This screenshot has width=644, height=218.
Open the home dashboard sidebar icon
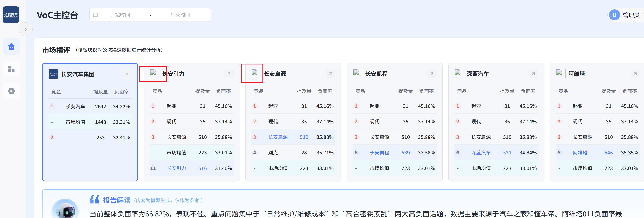coord(11,47)
